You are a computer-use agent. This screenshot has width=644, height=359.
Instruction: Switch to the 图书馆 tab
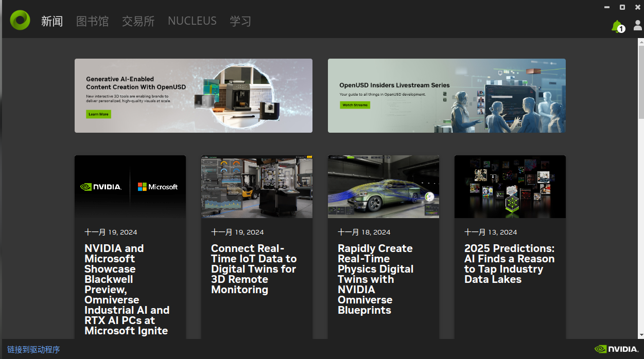[x=93, y=21]
